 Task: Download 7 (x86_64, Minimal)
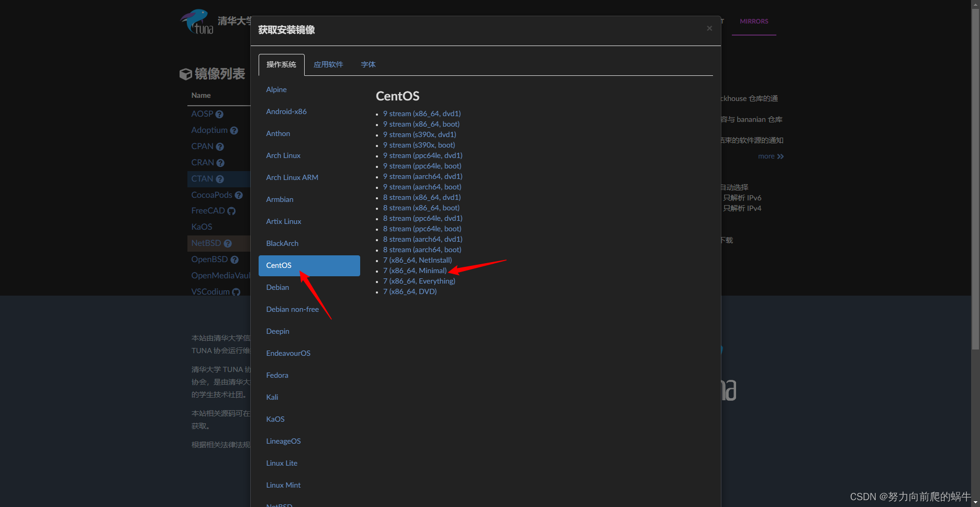point(415,271)
